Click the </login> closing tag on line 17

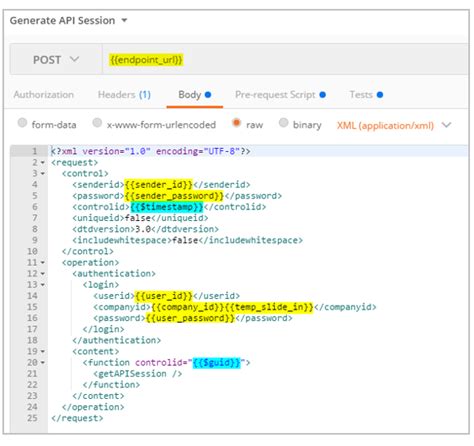point(103,329)
